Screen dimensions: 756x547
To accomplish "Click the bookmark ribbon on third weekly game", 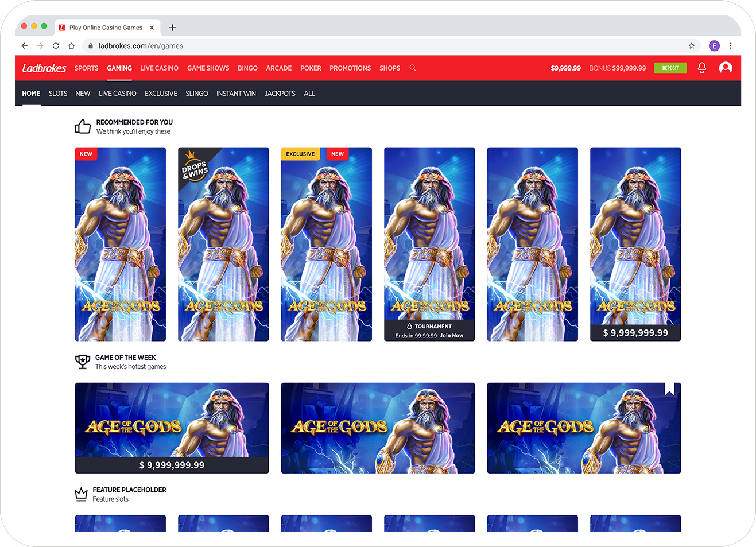I will click(669, 389).
